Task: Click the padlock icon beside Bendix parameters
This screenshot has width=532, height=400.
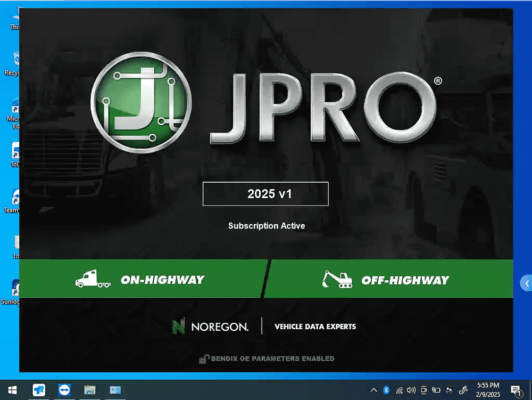Action: click(x=204, y=360)
